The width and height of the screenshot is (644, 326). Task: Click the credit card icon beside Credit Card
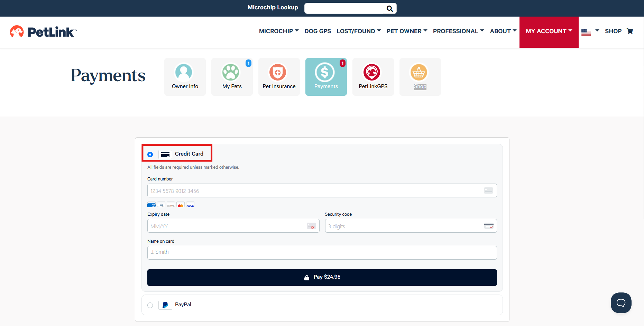click(x=165, y=154)
